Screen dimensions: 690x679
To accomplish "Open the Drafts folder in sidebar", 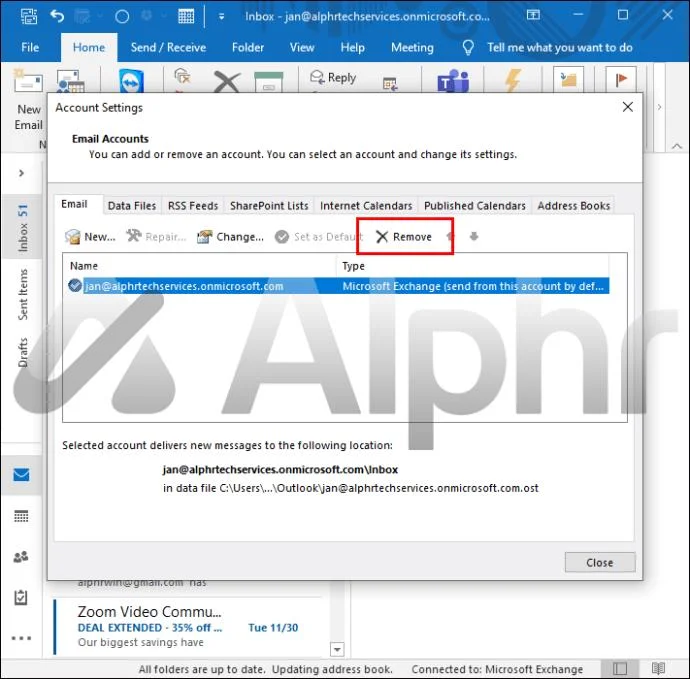I will click(x=22, y=352).
